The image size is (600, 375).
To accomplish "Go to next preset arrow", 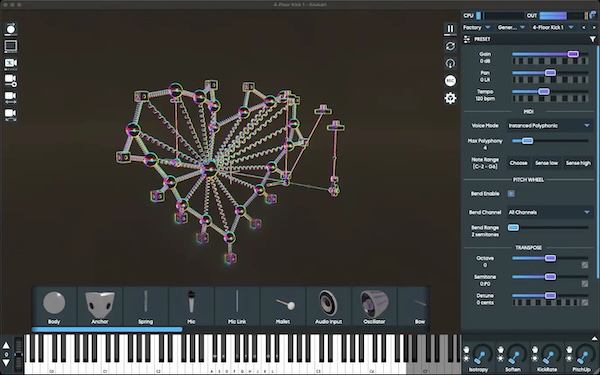I will pyautogui.click(x=594, y=28).
